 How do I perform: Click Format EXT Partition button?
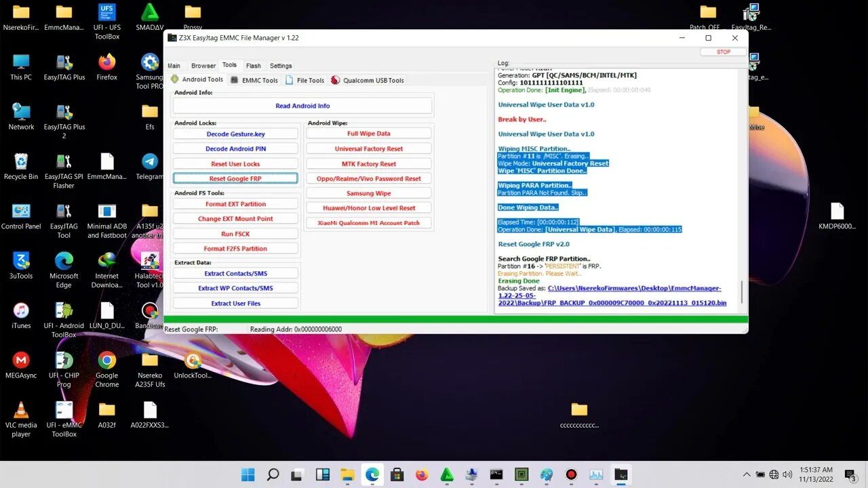pyautogui.click(x=235, y=204)
